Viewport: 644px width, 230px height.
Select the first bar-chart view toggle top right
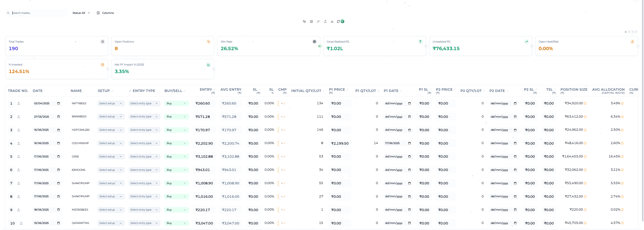click(x=626, y=32)
